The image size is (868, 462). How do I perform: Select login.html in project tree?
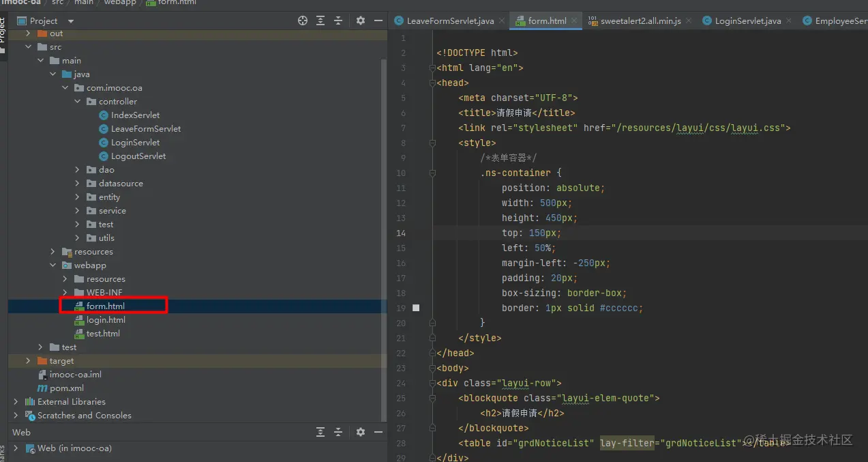click(x=99, y=320)
